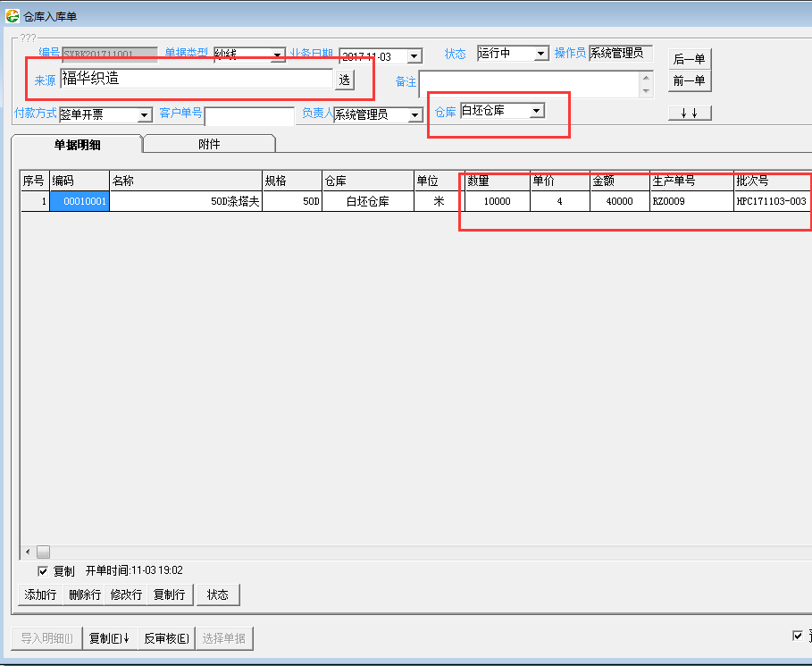Click the 删除行 button

[84, 594]
